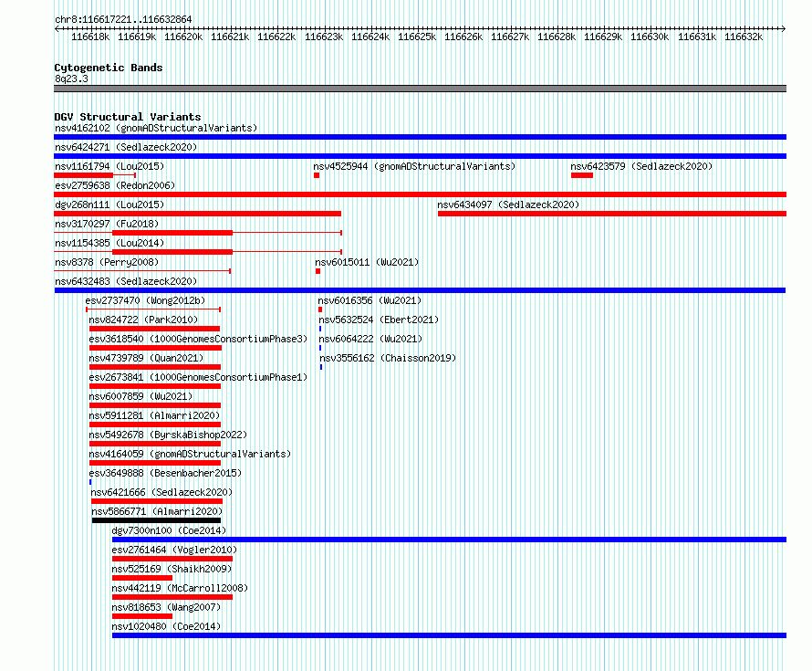Screen dimensions: 812x671
Task: Click the red bar under nsv6434097
Action: [x=612, y=214]
